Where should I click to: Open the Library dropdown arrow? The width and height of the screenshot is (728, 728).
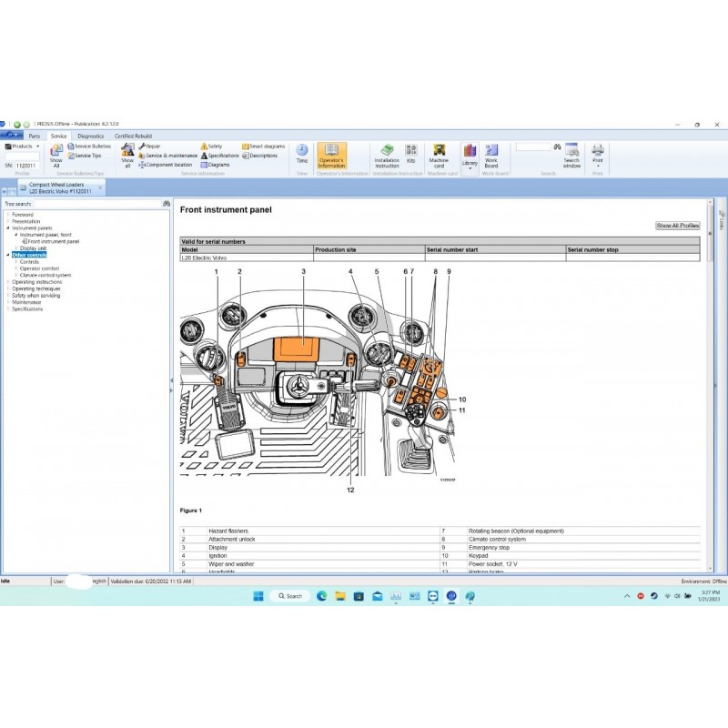pos(470,166)
